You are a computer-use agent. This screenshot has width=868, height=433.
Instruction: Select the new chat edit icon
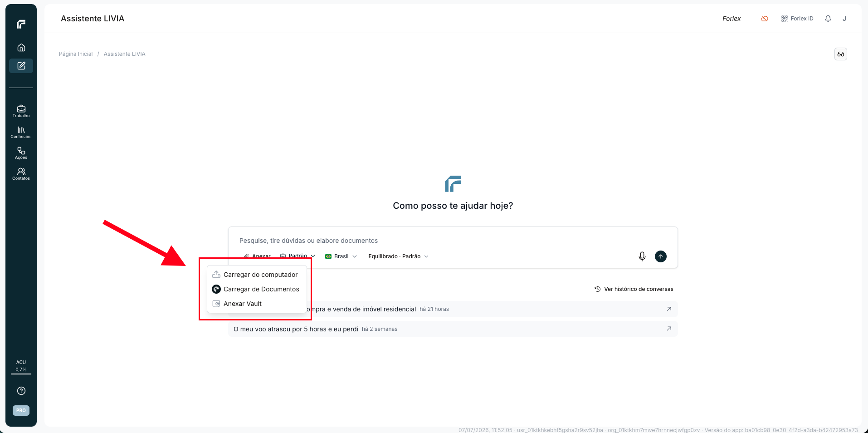click(21, 66)
